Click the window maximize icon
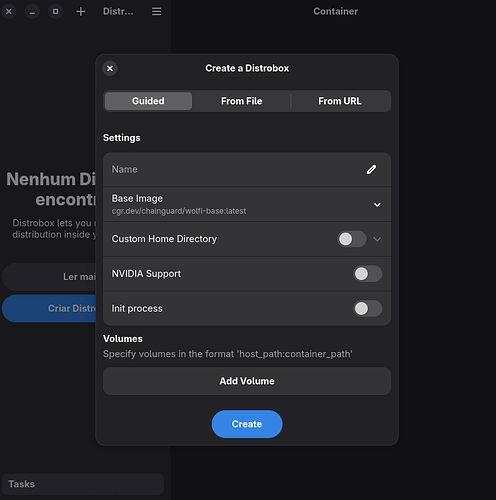The width and height of the screenshot is (496, 500). [56, 12]
